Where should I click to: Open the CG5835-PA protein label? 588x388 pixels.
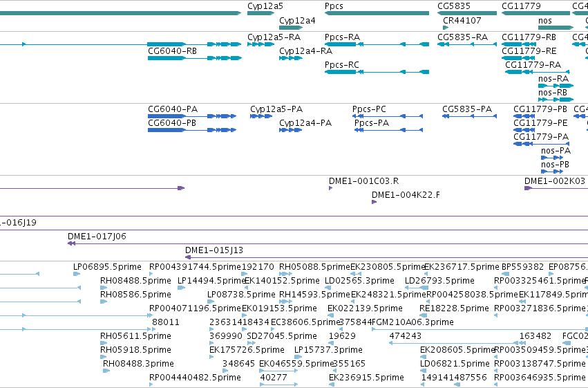pos(467,109)
